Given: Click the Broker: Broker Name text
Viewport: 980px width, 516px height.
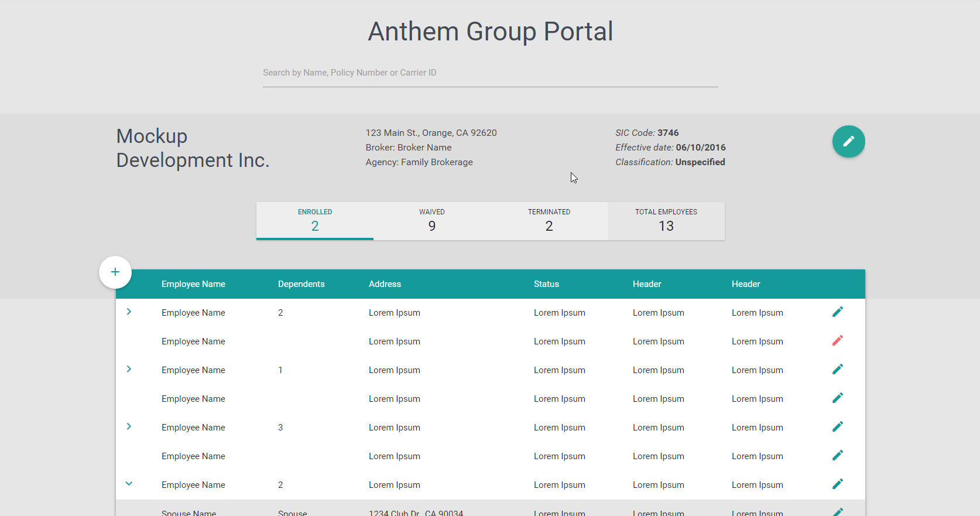Looking at the screenshot, I should click(x=409, y=148).
